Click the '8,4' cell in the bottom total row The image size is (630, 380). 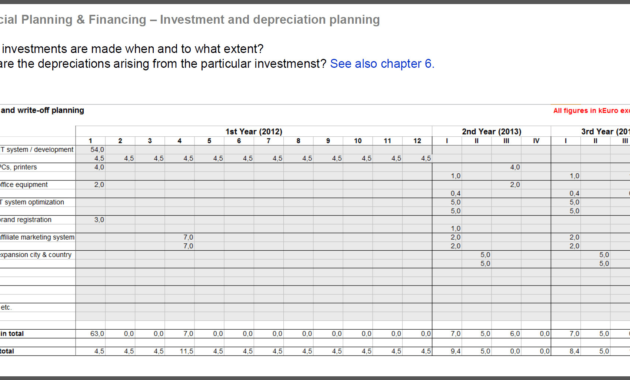(x=575, y=351)
